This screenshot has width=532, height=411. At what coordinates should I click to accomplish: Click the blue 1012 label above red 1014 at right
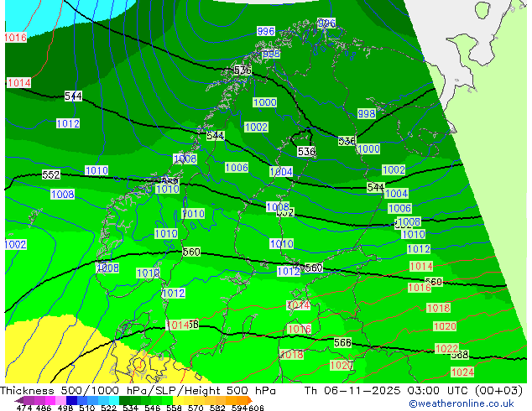[419, 249]
